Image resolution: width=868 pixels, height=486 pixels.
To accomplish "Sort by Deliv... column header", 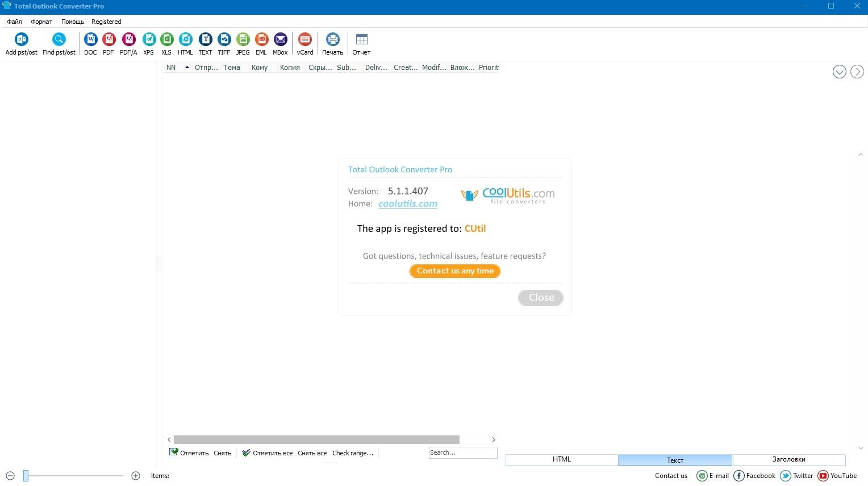I will click(376, 67).
